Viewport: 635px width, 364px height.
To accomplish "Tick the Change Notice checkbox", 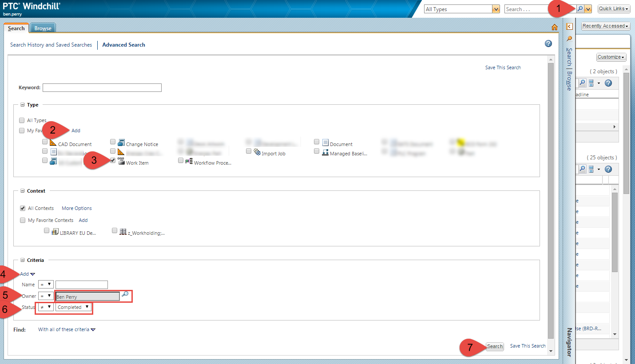I will coord(113,142).
